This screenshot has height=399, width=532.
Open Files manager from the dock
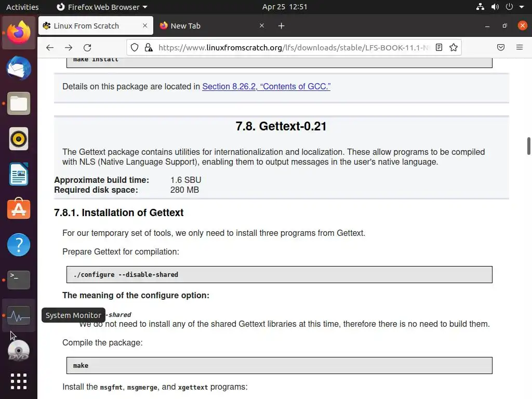pos(19,103)
